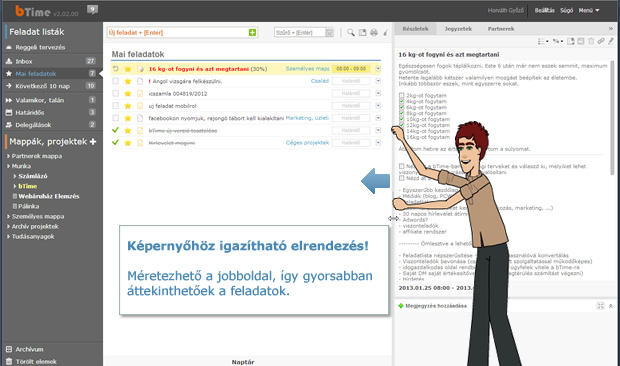Switch to the Partnerek tab
Viewport: 620px width, 366px height.
(501, 29)
